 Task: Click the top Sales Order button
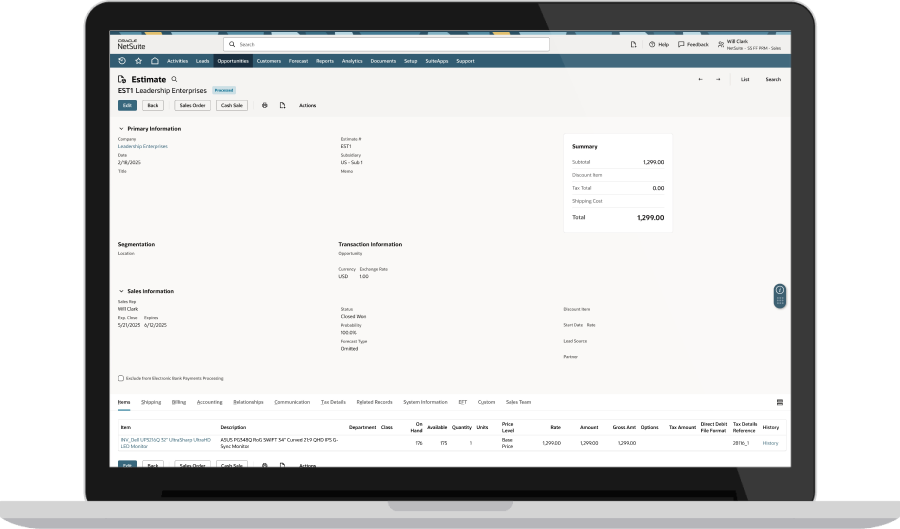click(192, 106)
